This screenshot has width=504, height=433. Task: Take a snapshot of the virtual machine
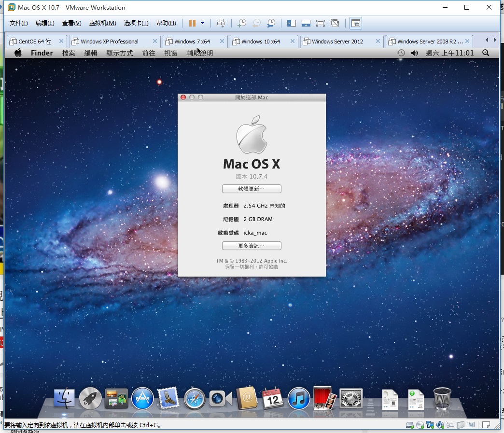pos(241,23)
